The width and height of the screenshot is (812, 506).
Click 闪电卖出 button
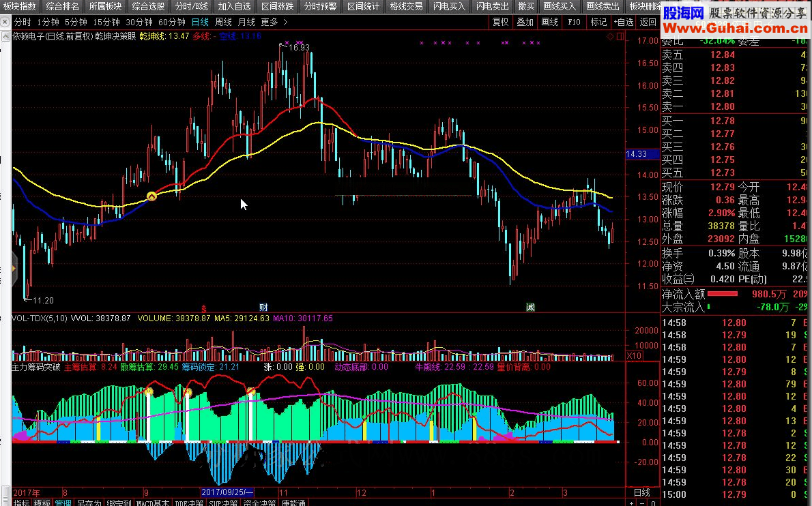(x=493, y=6)
